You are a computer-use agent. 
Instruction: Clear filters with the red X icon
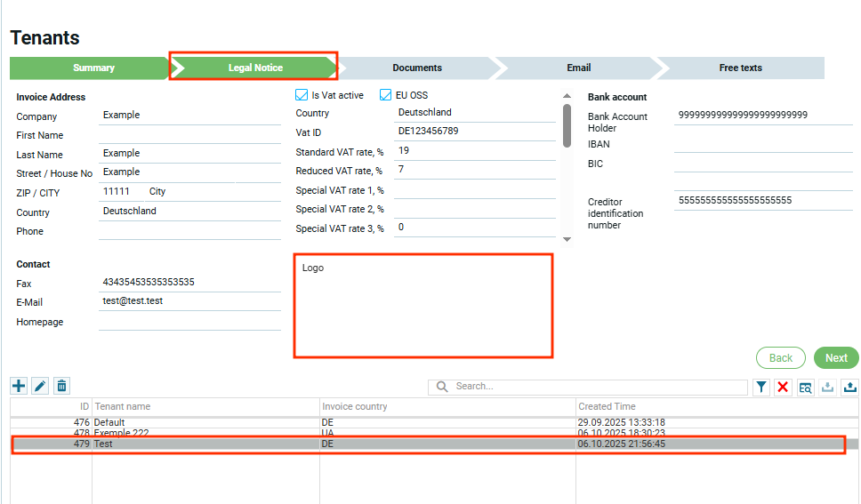(x=784, y=387)
